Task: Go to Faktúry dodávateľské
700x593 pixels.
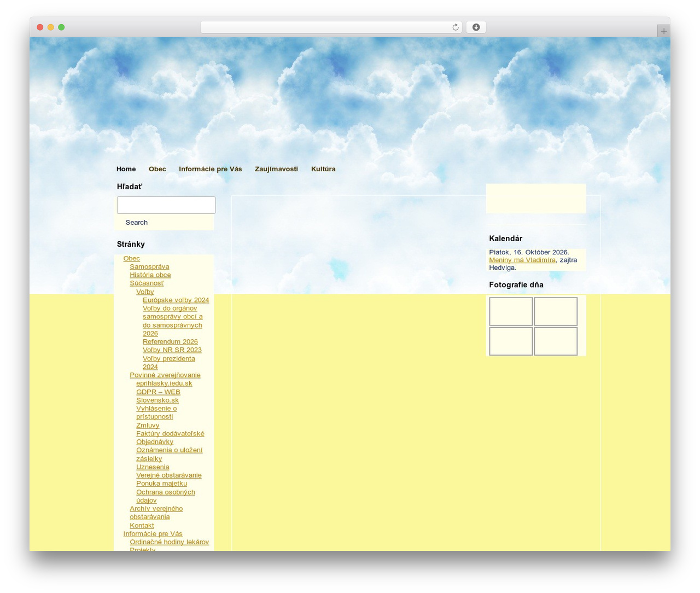Action: click(x=170, y=433)
